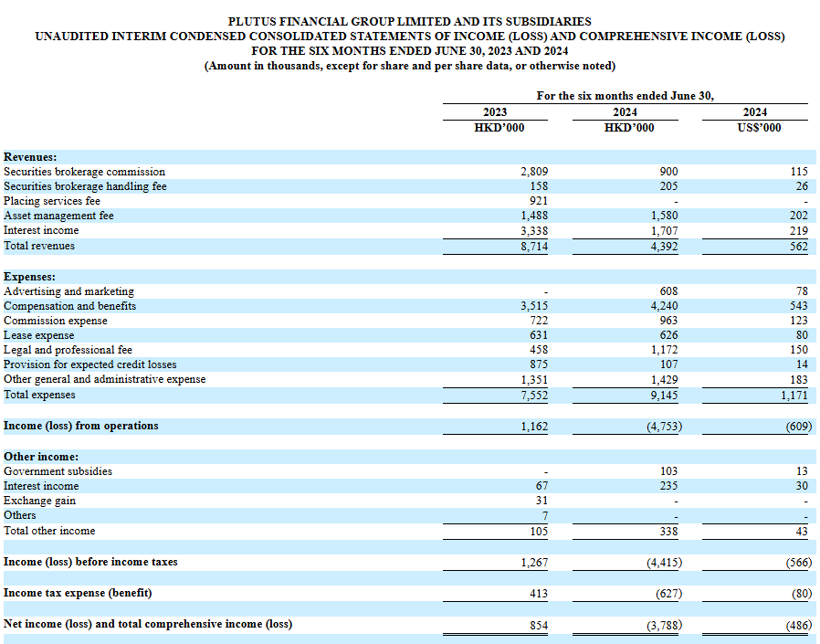Screen dimensions: 820x644
Task: Click value 1,580 in asset management row
Action: [x=664, y=216]
